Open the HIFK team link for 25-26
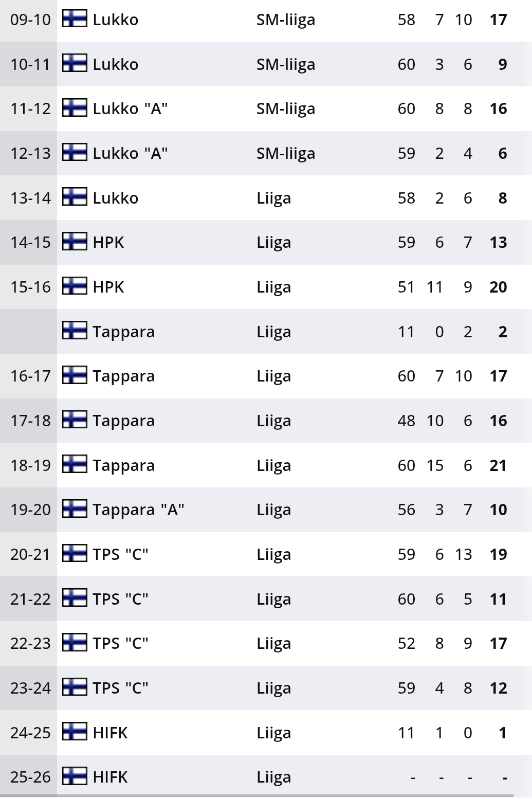532x798 pixels. [110, 777]
